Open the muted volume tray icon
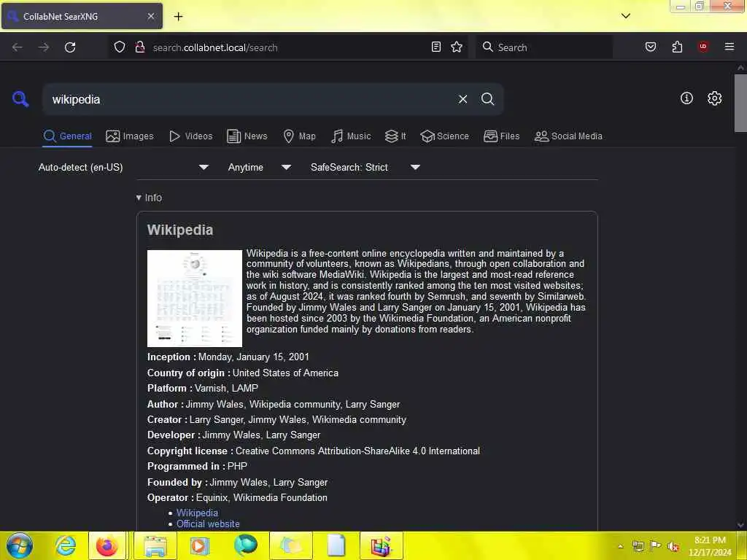The height and width of the screenshot is (560, 747). click(x=673, y=546)
